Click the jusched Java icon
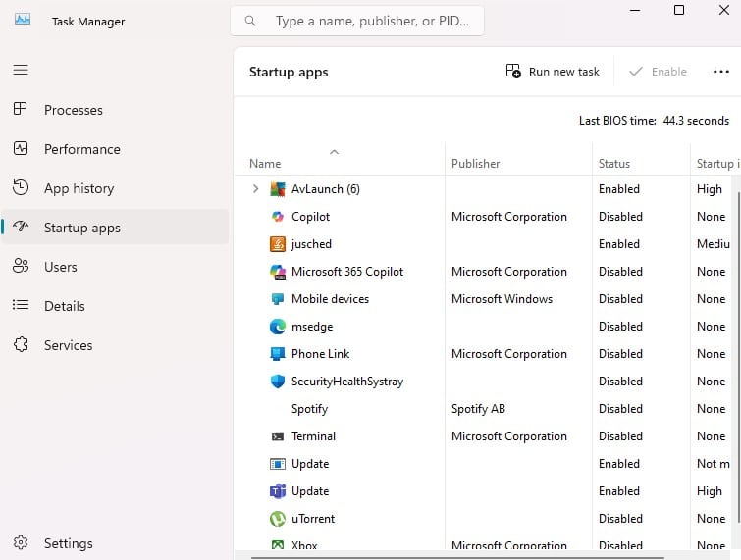 278,244
